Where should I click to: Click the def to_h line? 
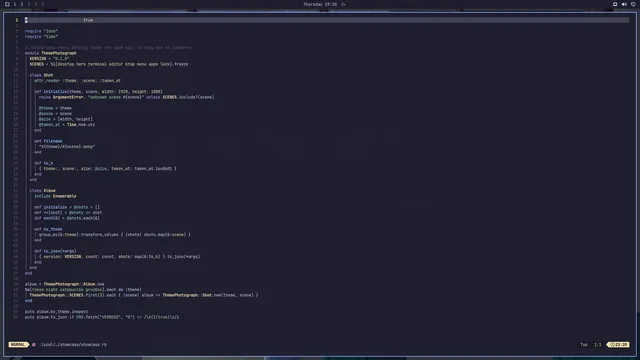pos(44,163)
